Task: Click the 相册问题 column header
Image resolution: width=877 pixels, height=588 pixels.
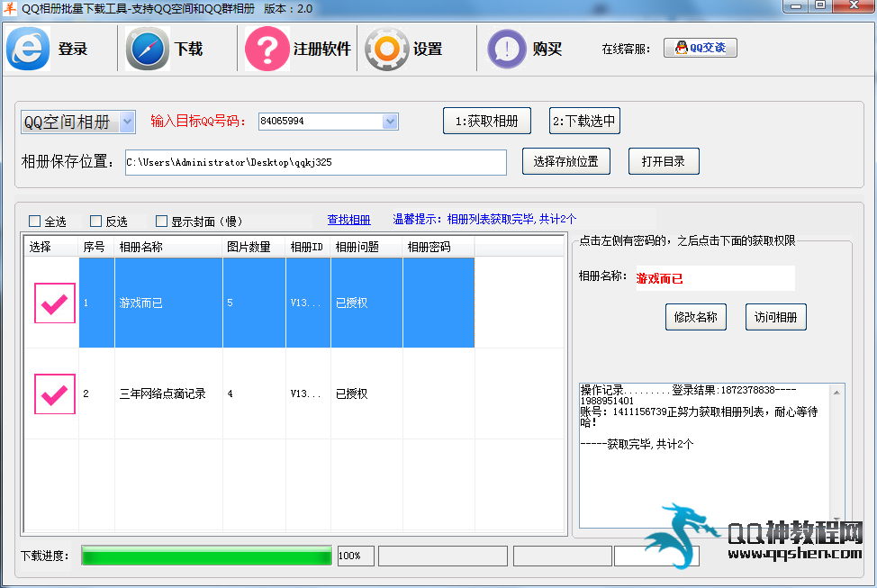Action: pos(366,247)
